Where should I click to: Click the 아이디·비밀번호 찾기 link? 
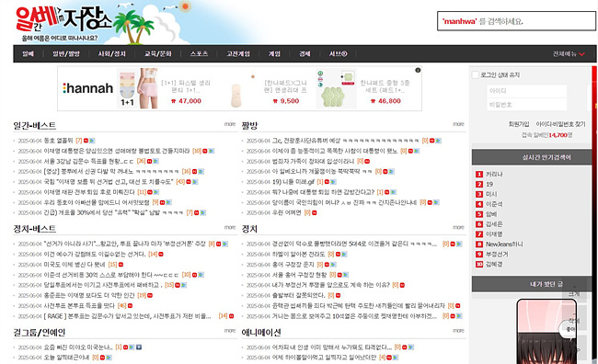tap(560, 124)
